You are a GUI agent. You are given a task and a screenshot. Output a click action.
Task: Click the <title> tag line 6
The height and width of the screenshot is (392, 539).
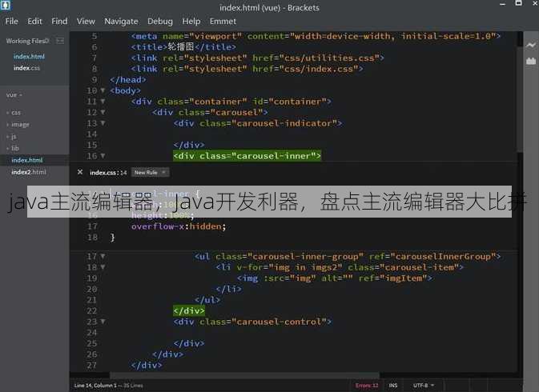click(183, 47)
